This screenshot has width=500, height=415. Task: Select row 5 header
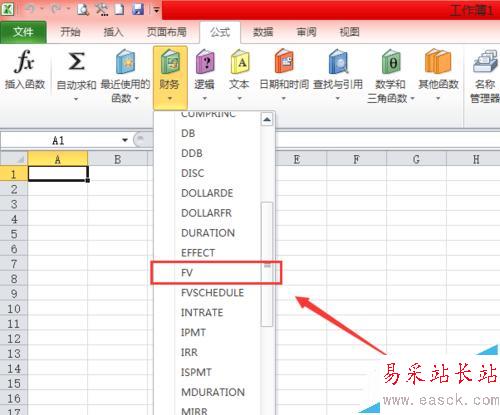coord(14,234)
